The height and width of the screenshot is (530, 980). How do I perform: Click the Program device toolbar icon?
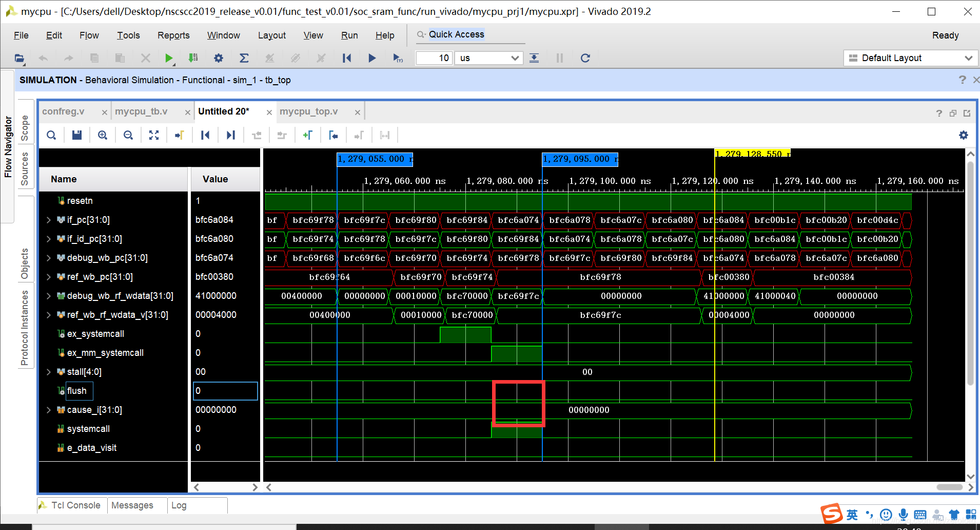pyautogui.click(x=193, y=58)
